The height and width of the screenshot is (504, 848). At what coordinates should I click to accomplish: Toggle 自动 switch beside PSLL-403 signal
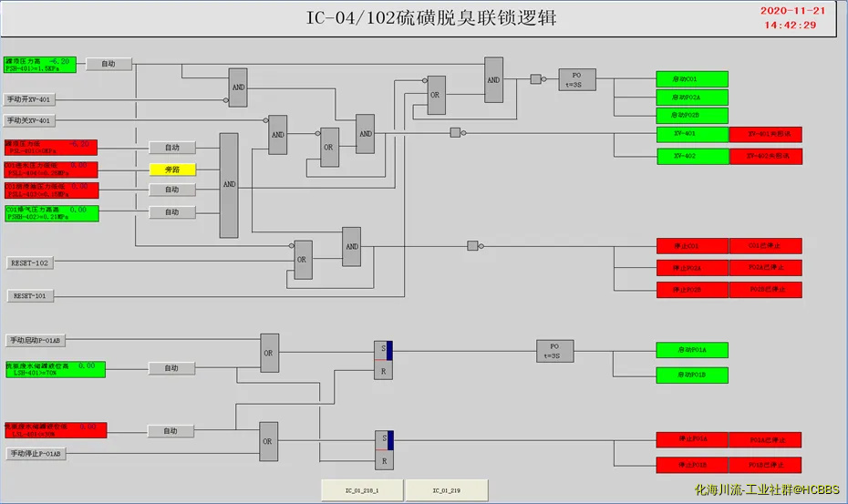(x=172, y=190)
